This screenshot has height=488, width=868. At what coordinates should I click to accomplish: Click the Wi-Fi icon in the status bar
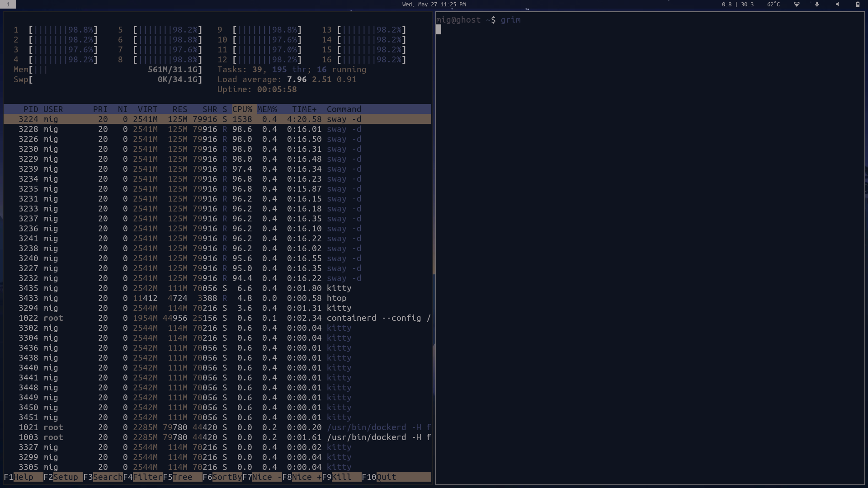click(x=797, y=5)
